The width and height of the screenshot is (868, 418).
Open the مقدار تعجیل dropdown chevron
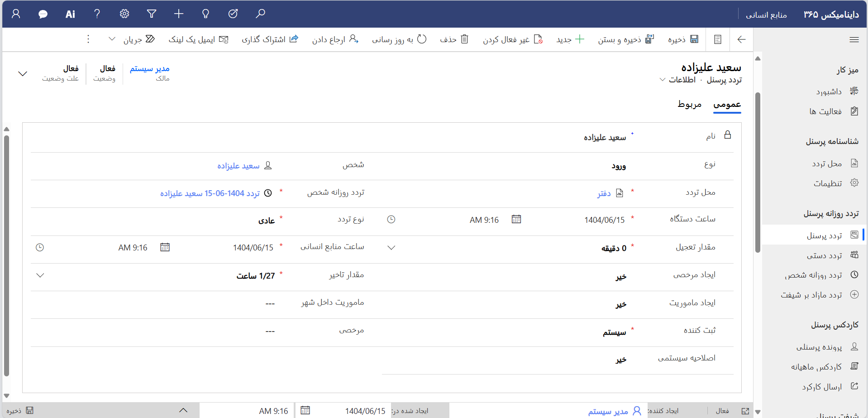391,247
